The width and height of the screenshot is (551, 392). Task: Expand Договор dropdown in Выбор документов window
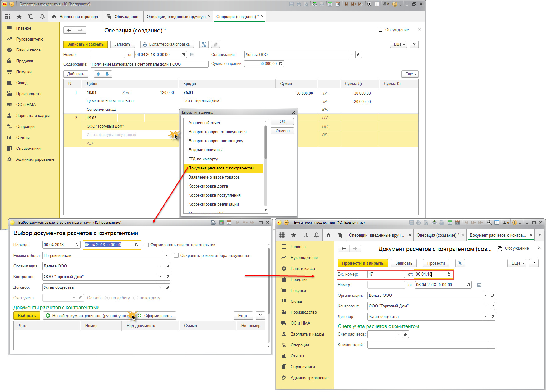(160, 287)
